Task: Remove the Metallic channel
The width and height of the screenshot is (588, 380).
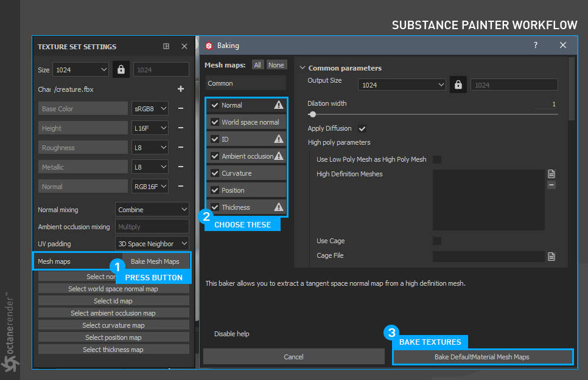Action: pos(181,167)
